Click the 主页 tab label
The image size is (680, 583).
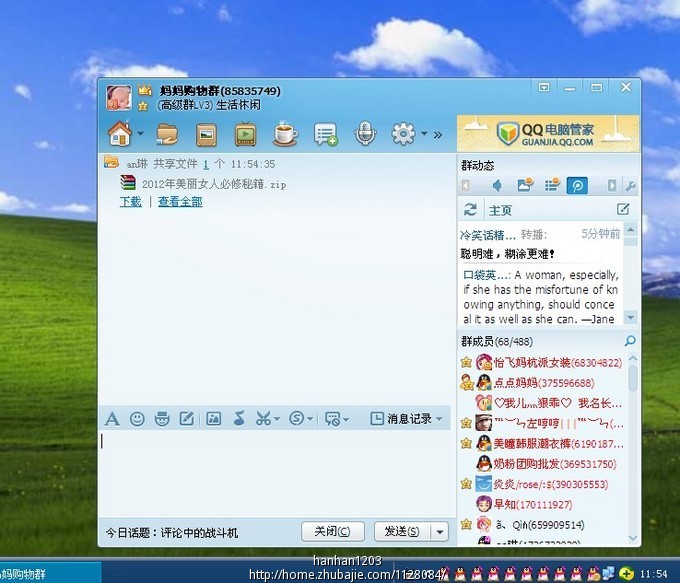[500, 211]
